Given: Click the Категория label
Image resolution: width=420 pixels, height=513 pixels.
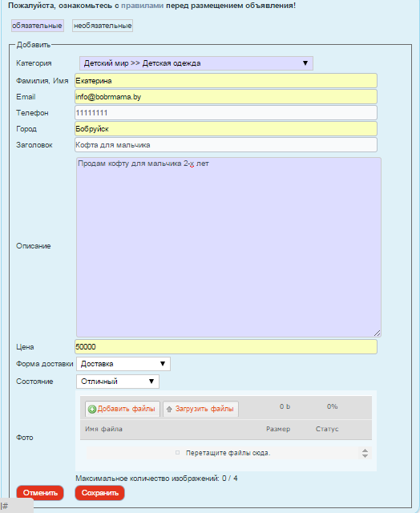Looking at the screenshot, I should pos(34,63).
